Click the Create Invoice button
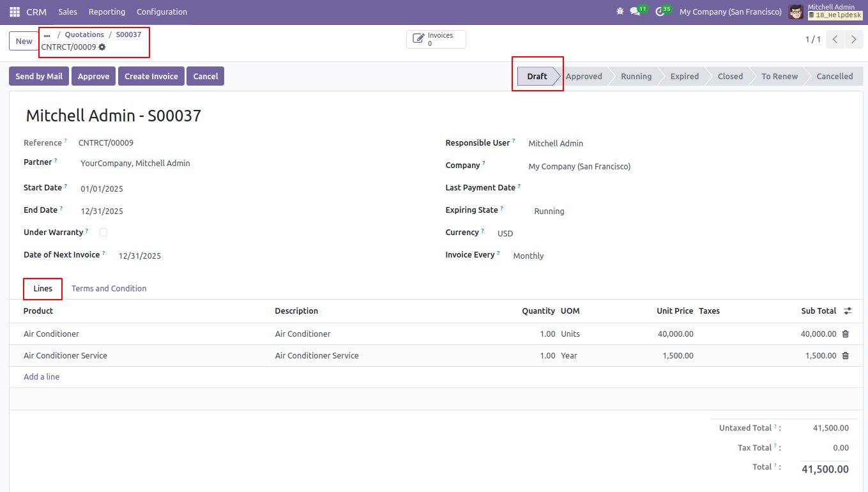 pyautogui.click(x=151, y=76)
